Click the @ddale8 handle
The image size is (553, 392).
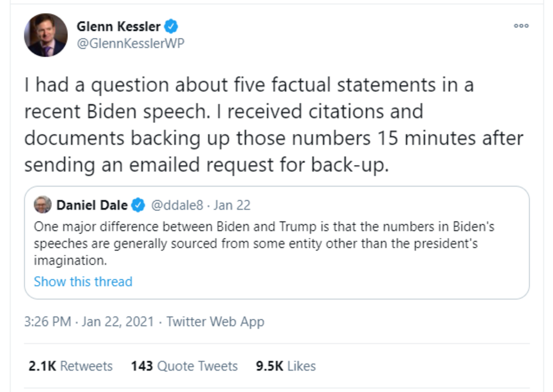click(177, 206)
